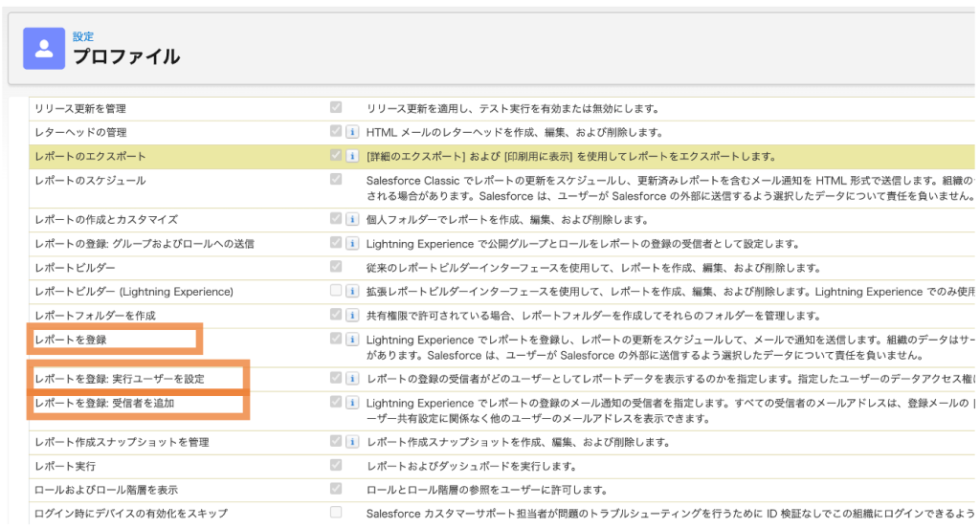
Task: Toggle checkbox for リリース更新を管理
Action: 336,107
